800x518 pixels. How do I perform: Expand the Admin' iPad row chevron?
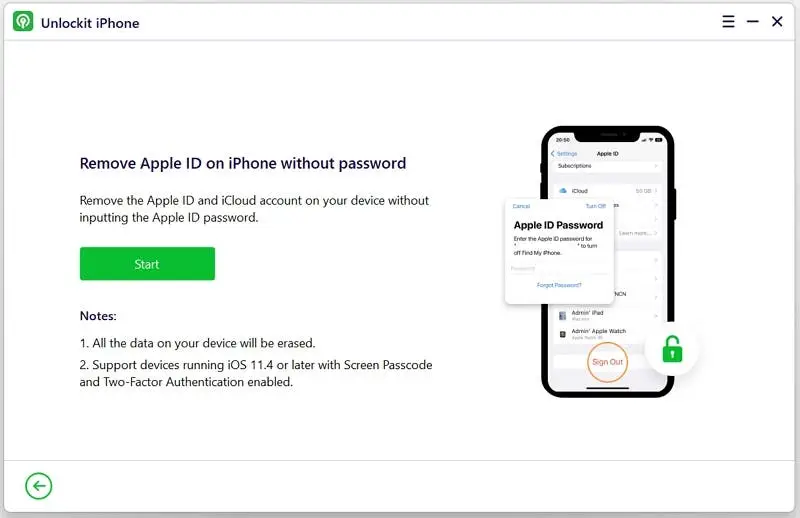click(656, 316)
